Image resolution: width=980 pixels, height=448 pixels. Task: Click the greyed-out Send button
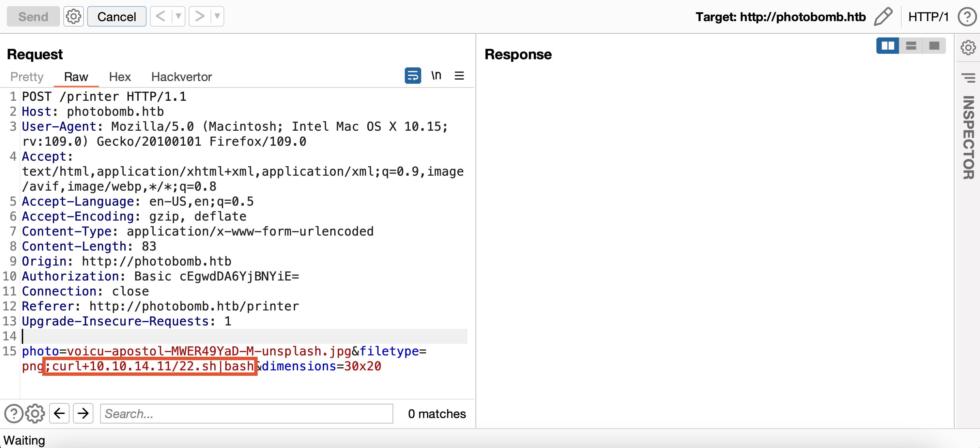click(33, 16)
